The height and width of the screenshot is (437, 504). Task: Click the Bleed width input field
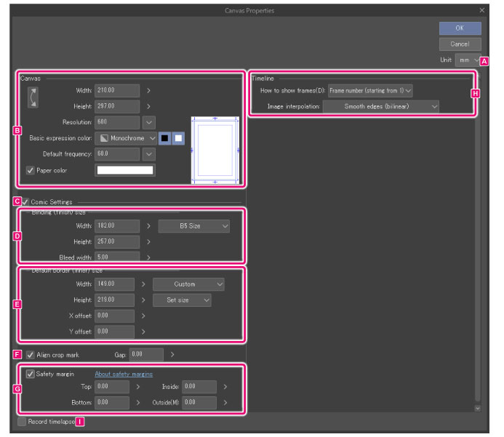click(x=117, y=257)
